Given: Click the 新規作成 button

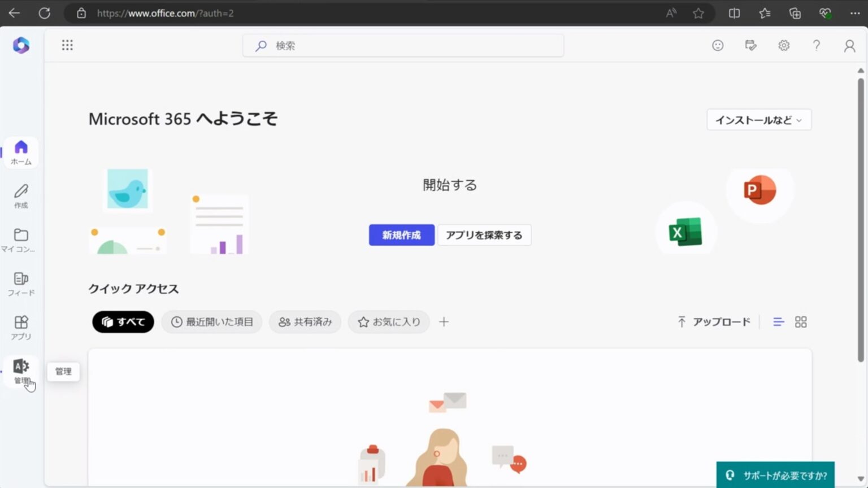Looking at the screenshot, I should (x=401, y=235).
